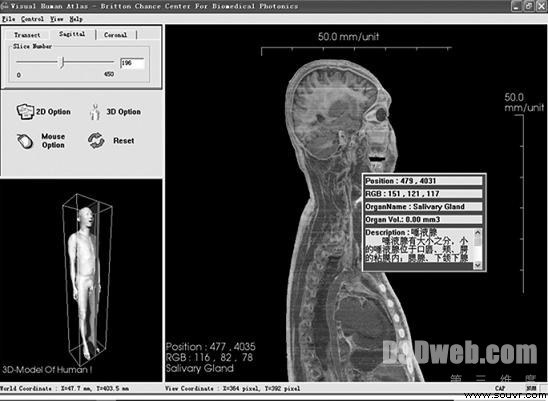This screenshot has height=401, width=548.
Task: Click the application icon in title bar
Action: (x=5, y=6)
